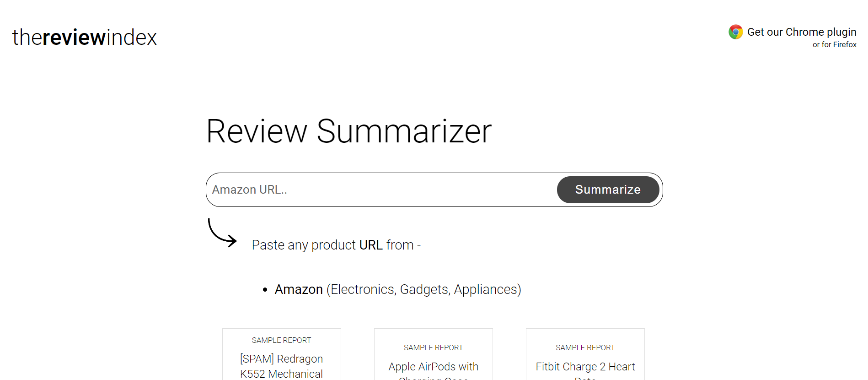This screenshot has width=868, height=380.
Task: Select the "Review Summarizer" heading
Action: (349, 131)
